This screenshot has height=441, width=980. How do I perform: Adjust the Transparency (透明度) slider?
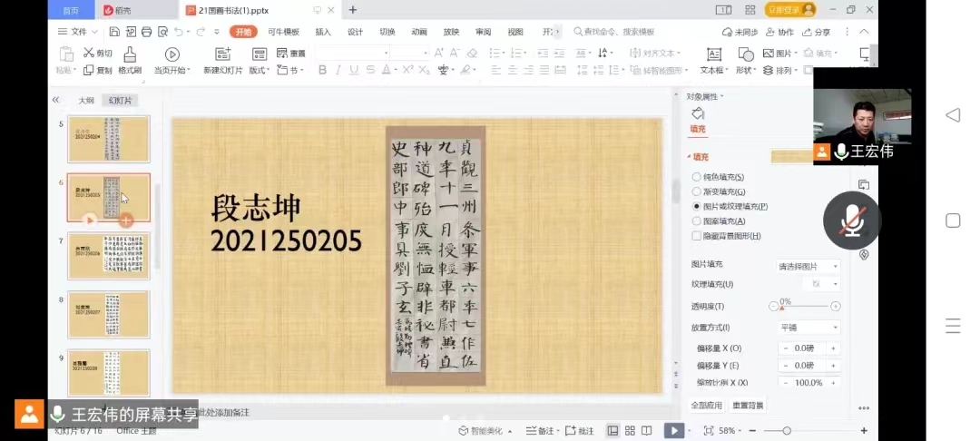[804, 306]
